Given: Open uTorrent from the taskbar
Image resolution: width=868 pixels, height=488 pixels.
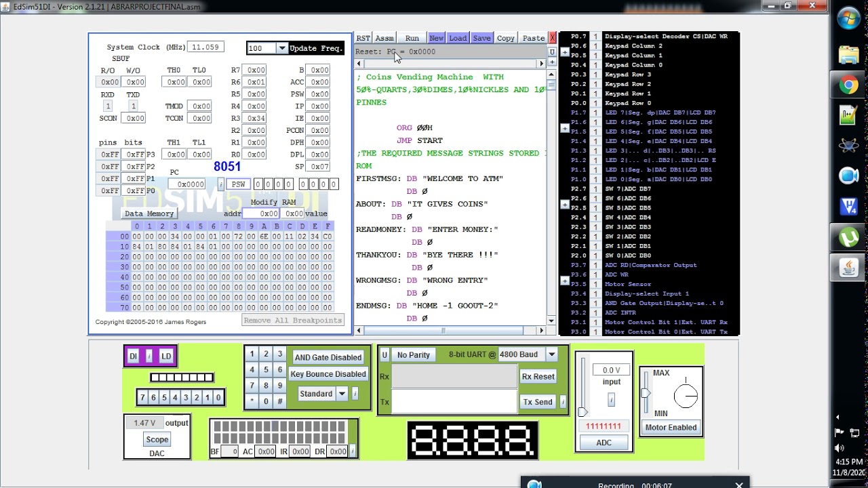Looking at the screenshot, I should pyautogui.click(x=848, y=237).
